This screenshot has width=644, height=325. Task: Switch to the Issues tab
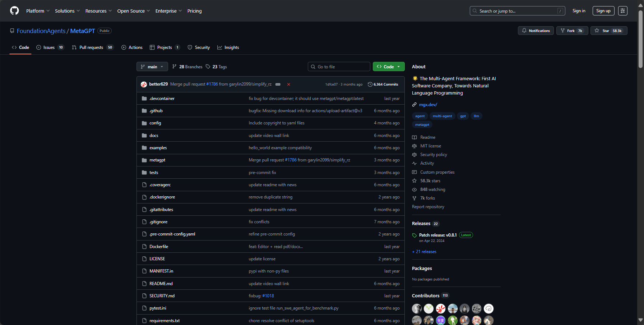(50, 47)
